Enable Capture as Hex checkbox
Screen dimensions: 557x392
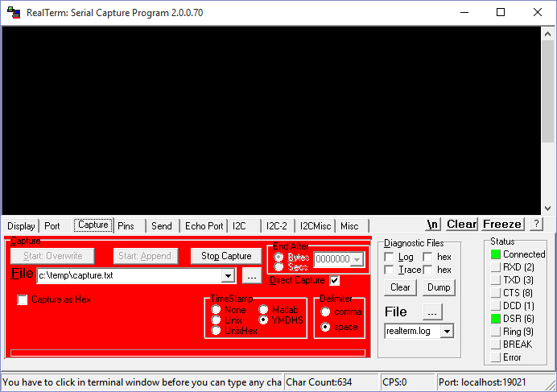[x=22, y=299]
